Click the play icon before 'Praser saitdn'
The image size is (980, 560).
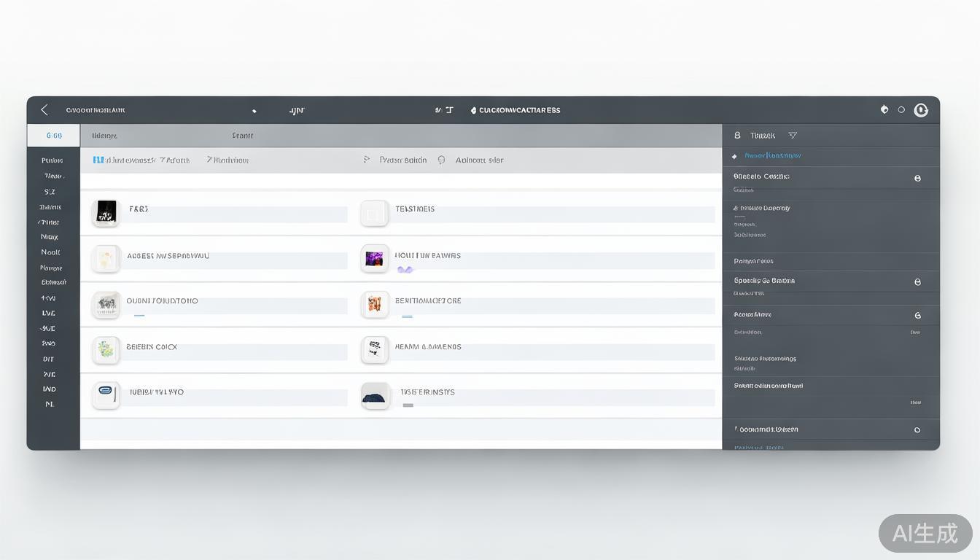[x=367, y=160]
